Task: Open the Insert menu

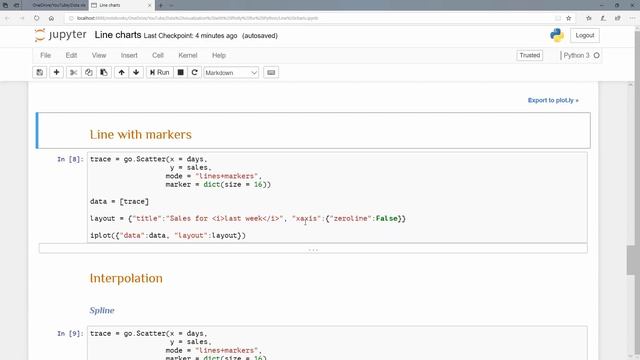Action: tap(129, 56)
